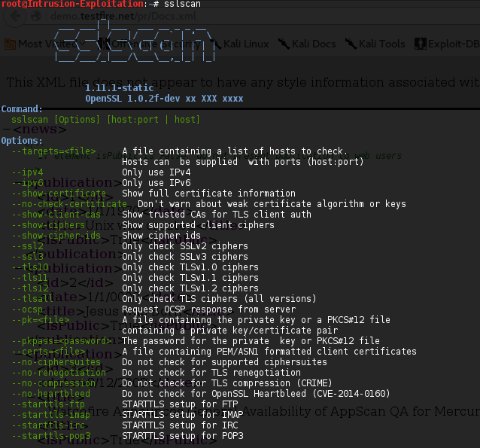Click the '--tlsall' option text
This screenshot has height=448, width=480.
coord(32,299)
